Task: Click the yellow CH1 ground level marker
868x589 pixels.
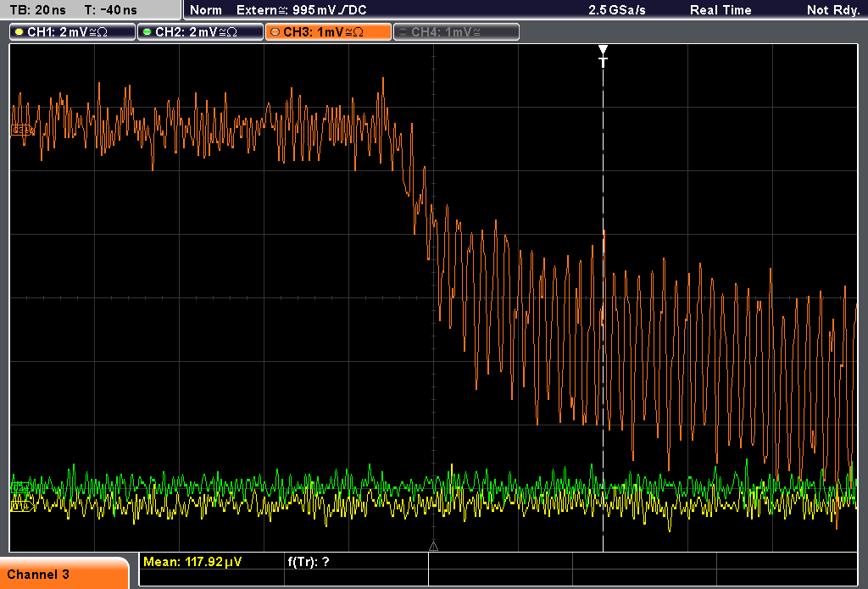Action: click(22, 505)
